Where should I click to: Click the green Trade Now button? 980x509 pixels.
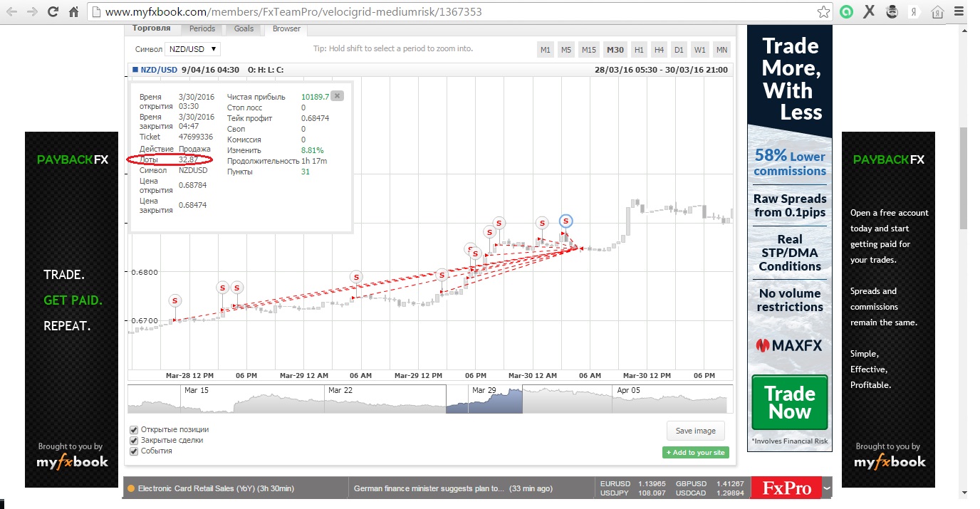pyautogui.click(x=789, y=402)
